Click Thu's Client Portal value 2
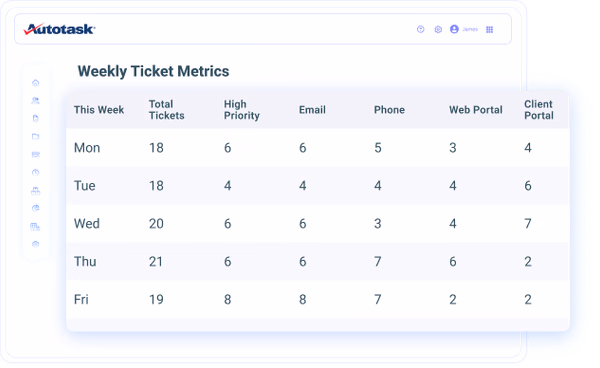 tap(528, 261)
